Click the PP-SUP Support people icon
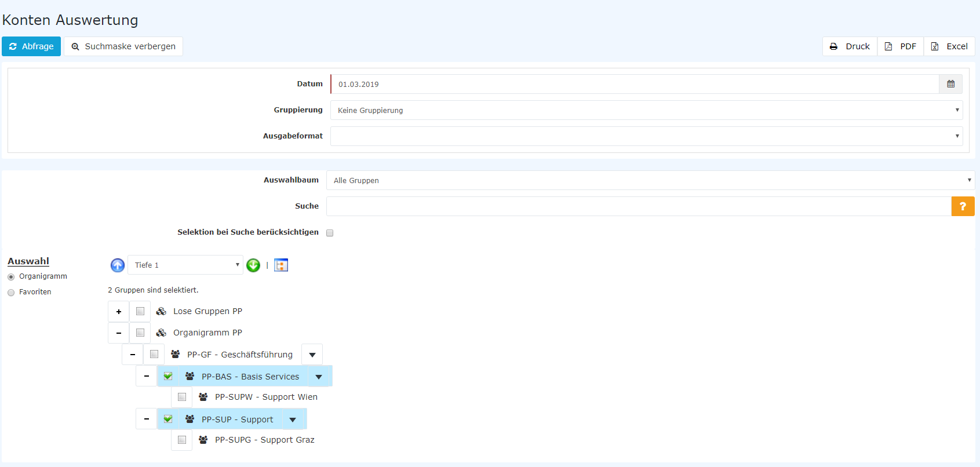This screenshot has height=467, width=980. pyautogui.click(x=190, y=419)
